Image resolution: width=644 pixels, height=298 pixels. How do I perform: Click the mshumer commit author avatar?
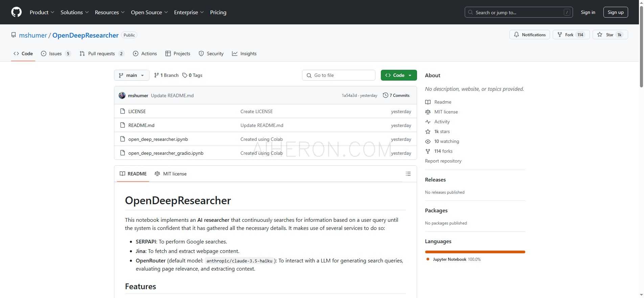(x=122, y=95)
